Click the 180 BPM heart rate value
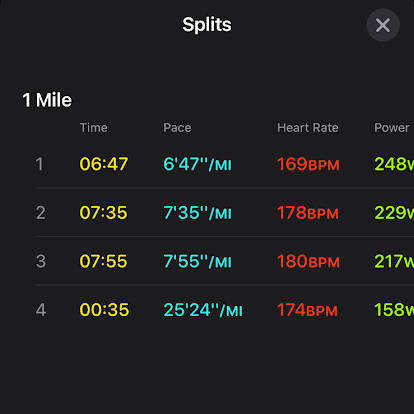This screenshot has height=414, width=414. (308, 261)
